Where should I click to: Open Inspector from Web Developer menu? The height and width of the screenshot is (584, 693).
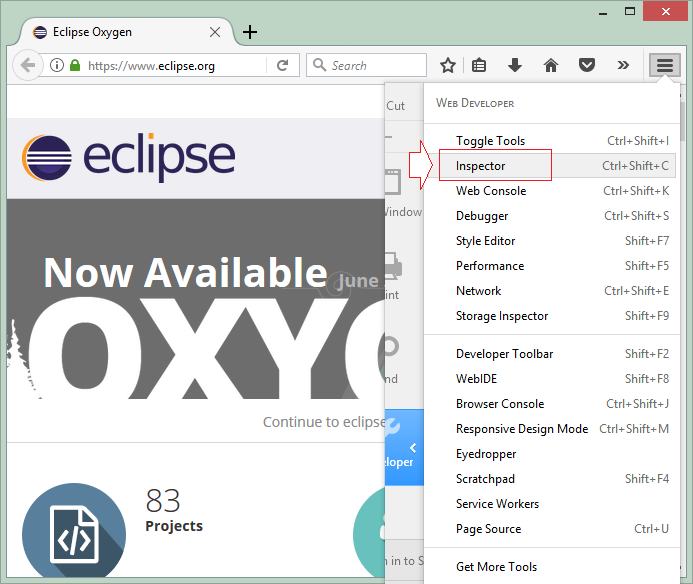click(551, 166)
